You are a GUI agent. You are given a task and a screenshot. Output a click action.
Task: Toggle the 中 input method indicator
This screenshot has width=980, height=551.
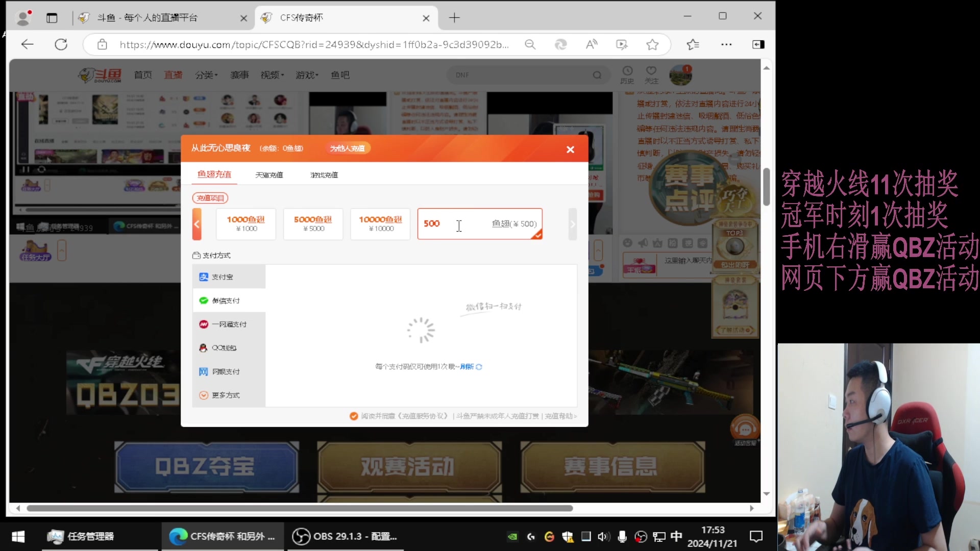(x=676, y=536)
